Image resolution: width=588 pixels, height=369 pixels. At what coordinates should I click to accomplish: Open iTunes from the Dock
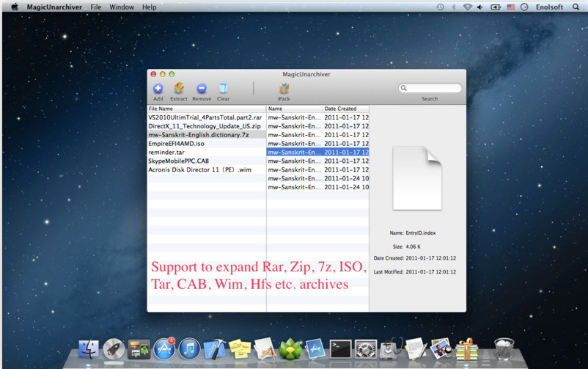(189, 349)
